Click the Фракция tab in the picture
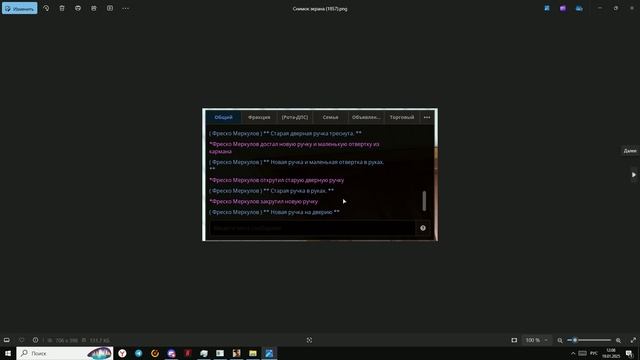 (259, 117)
